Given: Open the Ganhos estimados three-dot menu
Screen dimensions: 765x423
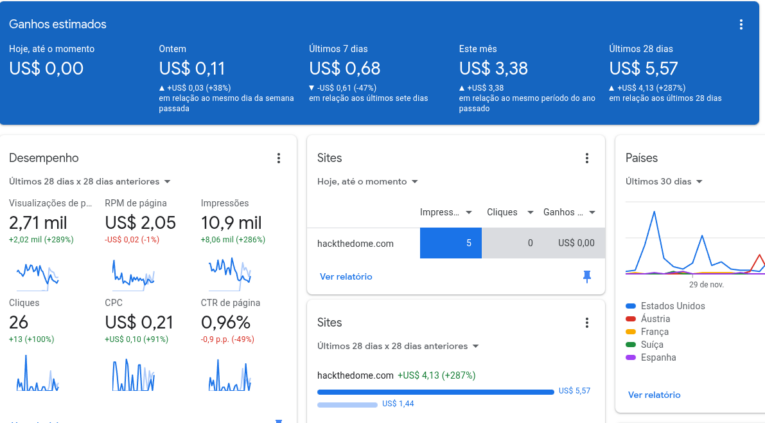Looking at the screenshot, I should pyautogui.click(x=741, y=25).
